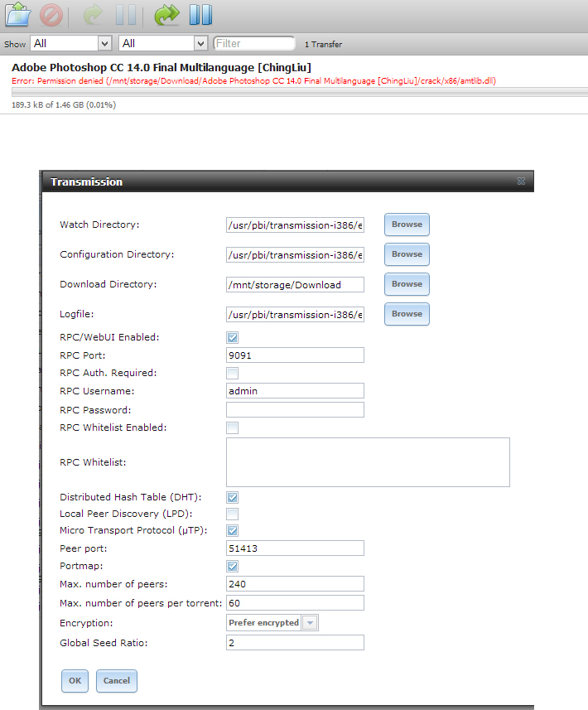
Task: Click the torrent Filter search box
Action: click(x=254, y=43)
